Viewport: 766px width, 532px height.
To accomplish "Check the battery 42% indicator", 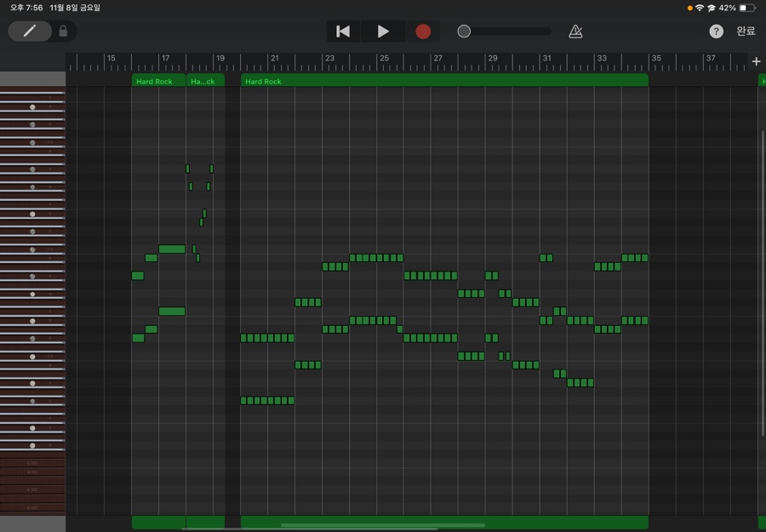I will tap(737, 8).
